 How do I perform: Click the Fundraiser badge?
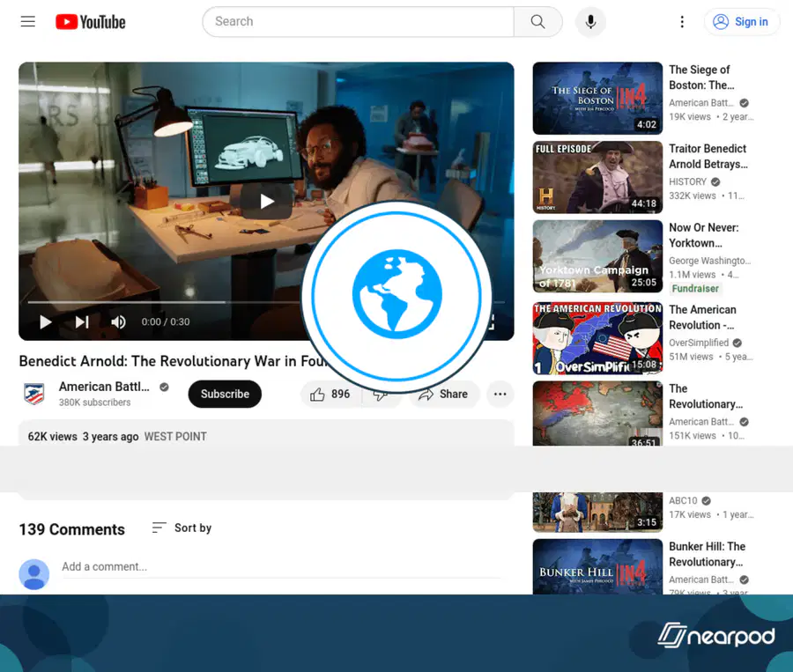pos(695,289)
